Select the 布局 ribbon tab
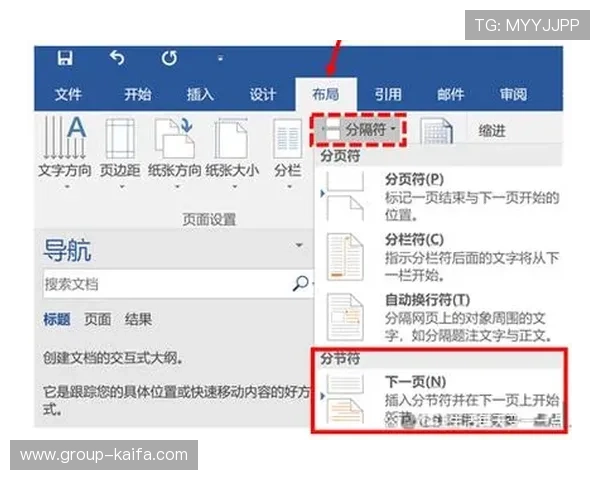Image resolution: width=600 pixels, height=480 pixels. click(326, 94)
